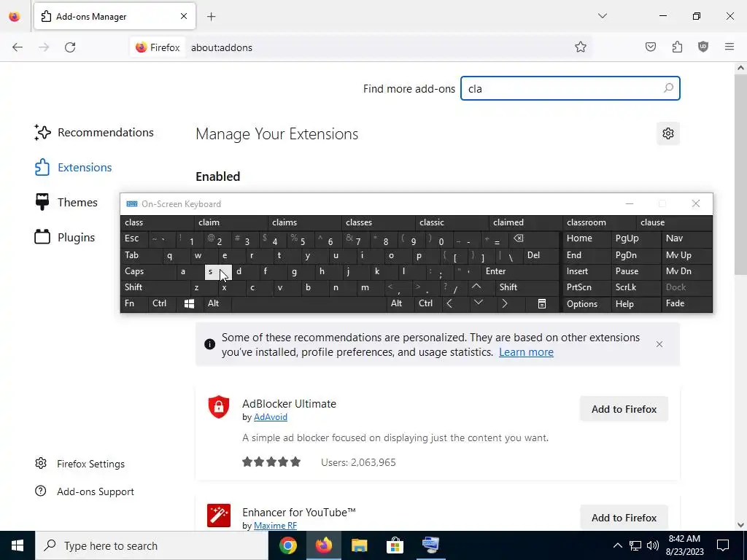Click the Windows logo key on the On-Screen Keyboard
The width and height of the screenshot is (747, 560).
click(x=189, y=304)
